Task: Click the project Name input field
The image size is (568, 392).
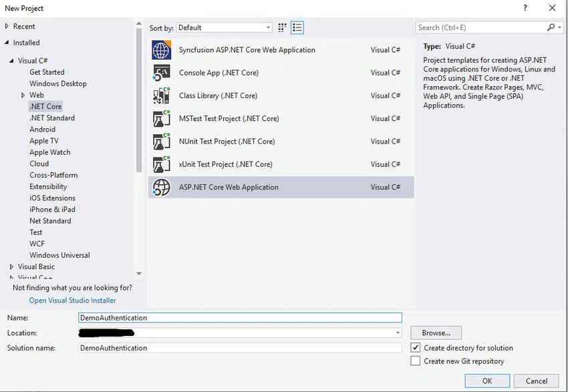Action: click(x=240, y=318)
